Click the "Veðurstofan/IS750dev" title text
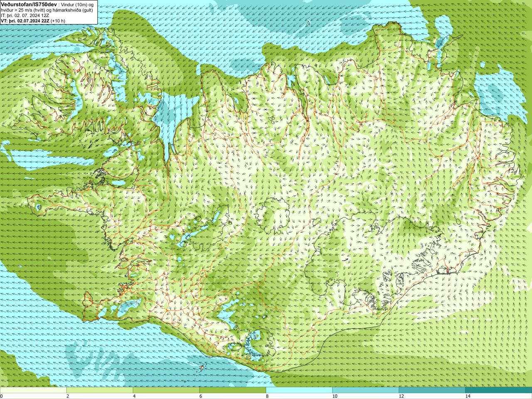This screenshot has height=399, width=532. coord(29,4)
